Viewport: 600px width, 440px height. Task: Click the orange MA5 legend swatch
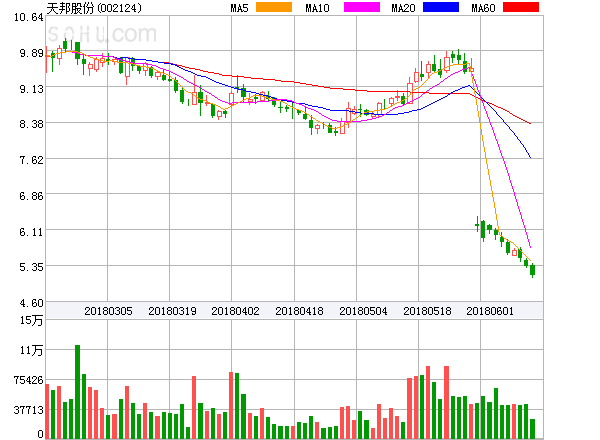coord(274,7)
